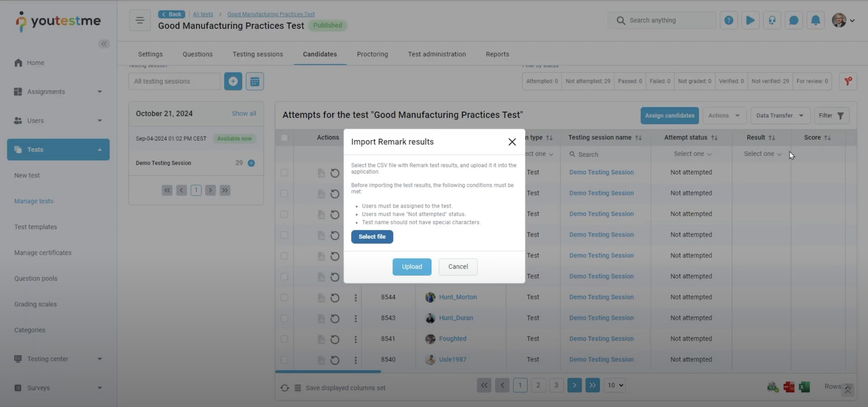Open the rows per page dropdown

click(x=615, y=385)
